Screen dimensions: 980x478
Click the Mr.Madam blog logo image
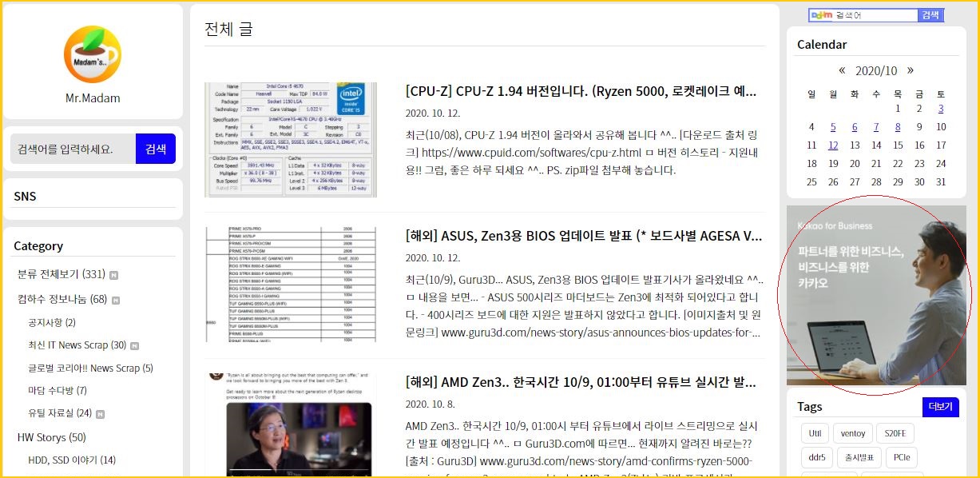tap(93, 54)
